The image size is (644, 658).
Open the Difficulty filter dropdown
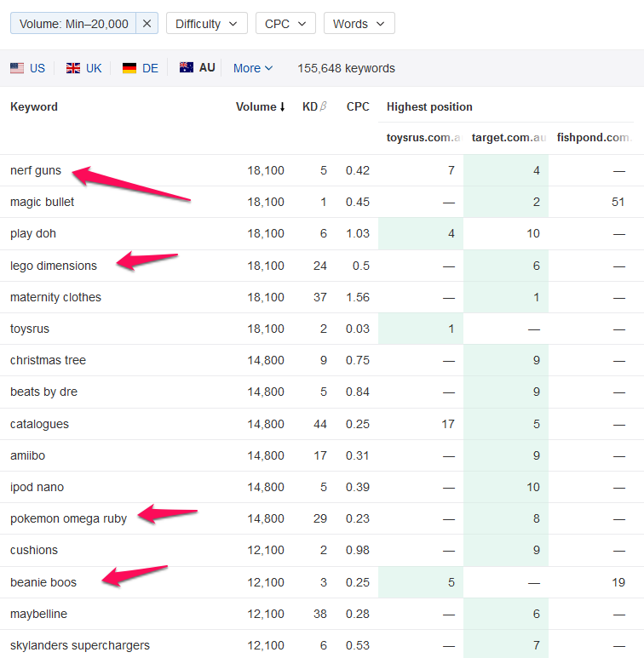[206, 24]
